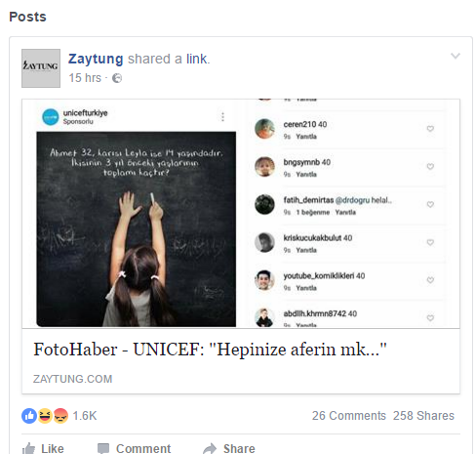Click the Zaytung profile logo thumbnail
This screenshot has width=476, height=454.
pos(41,68)
